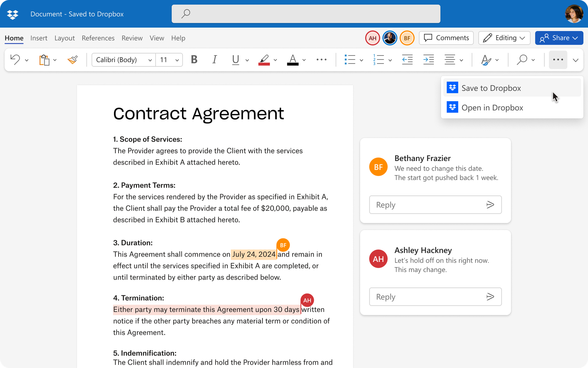Open the clipboard Paste icon
Image resolution: width=588 pixels, height=368 pixels.
point(44,60)
